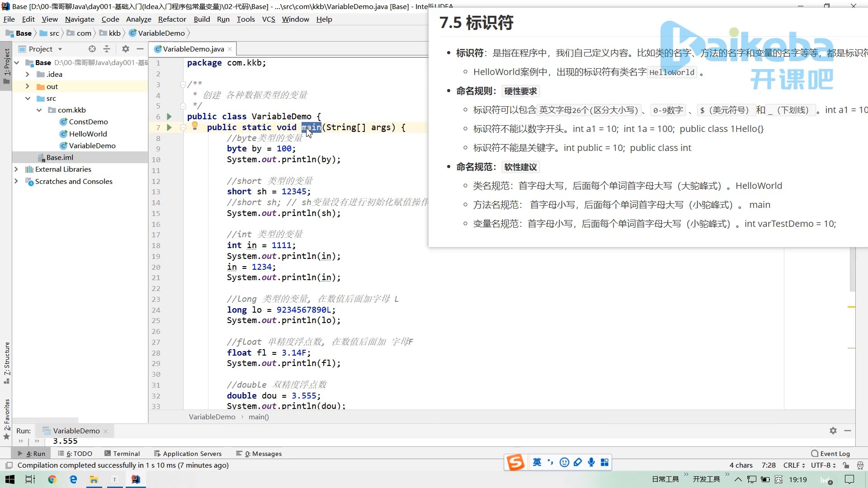Show intention actions via yellow lightbulb
Viewport: 868px width, 488px height.
point(195,126)
